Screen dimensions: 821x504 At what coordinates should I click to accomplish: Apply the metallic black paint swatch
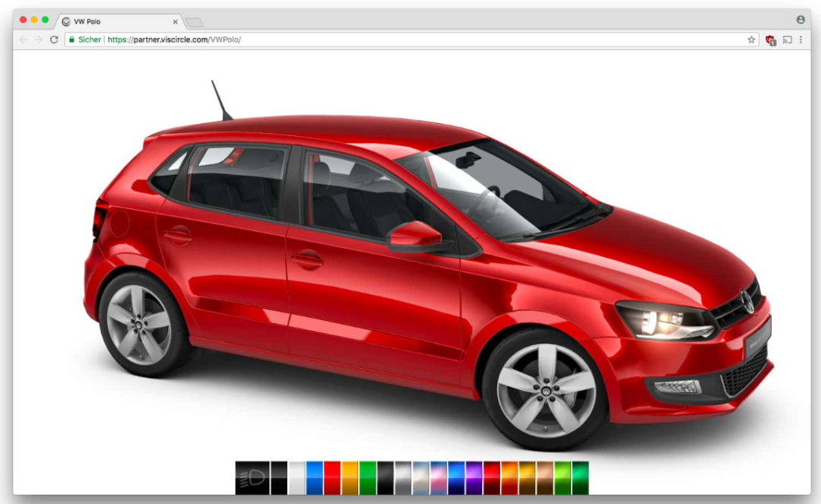[x=385, y=477]
